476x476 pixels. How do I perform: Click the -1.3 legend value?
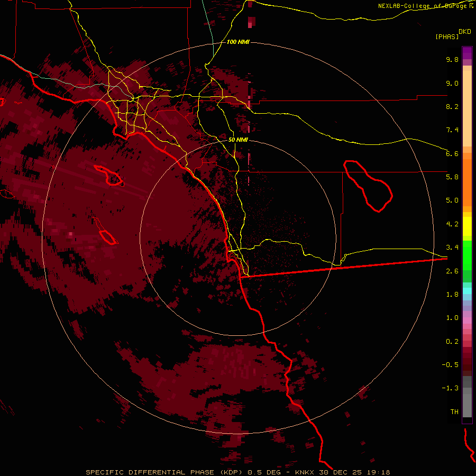point(450,388)
